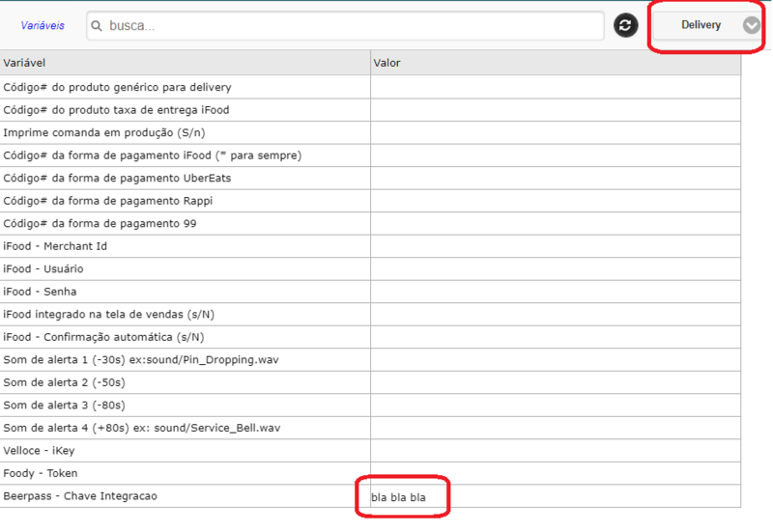Click the Variáveis link

[x=43, y=26]
